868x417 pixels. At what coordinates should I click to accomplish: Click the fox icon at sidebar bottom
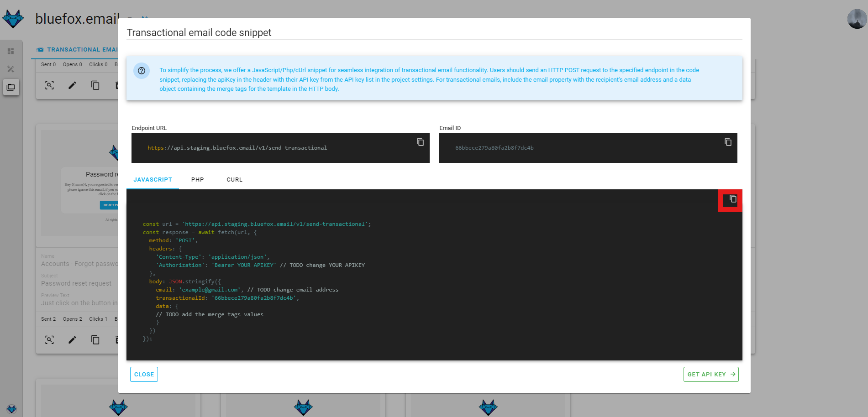click(x=11, y=409)
